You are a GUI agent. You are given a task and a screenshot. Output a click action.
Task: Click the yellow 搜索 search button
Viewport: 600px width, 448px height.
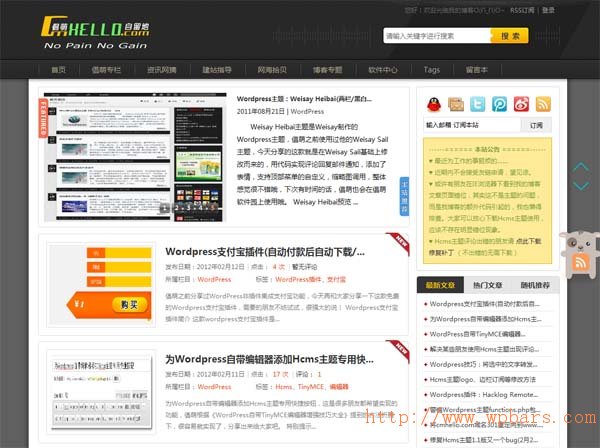(x=510, y=36)
